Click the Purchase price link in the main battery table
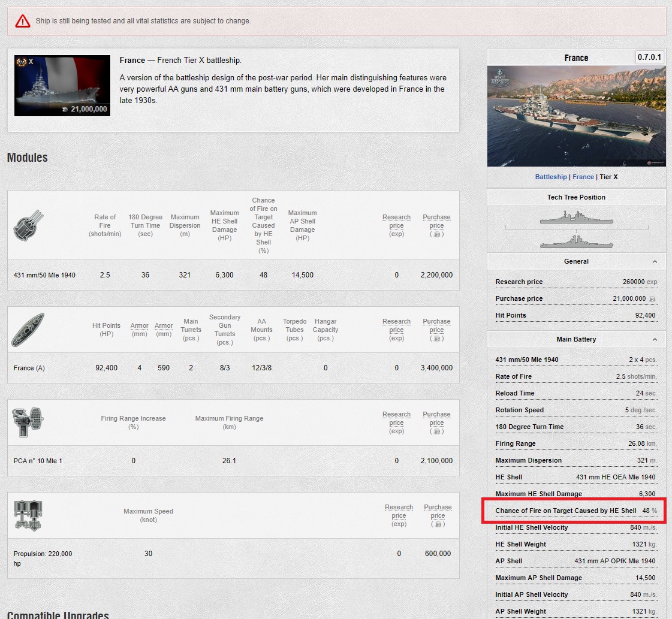The height and width of the screenshot is (619, 672). tap(436, 222)
